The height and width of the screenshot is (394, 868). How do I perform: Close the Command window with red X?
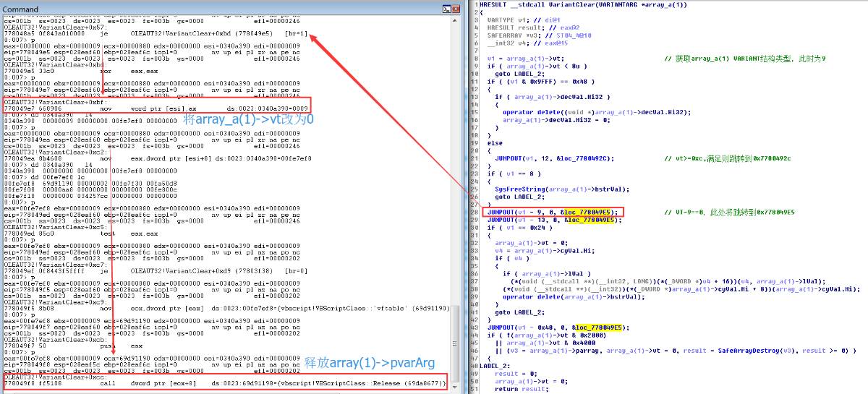pos(456,9)
